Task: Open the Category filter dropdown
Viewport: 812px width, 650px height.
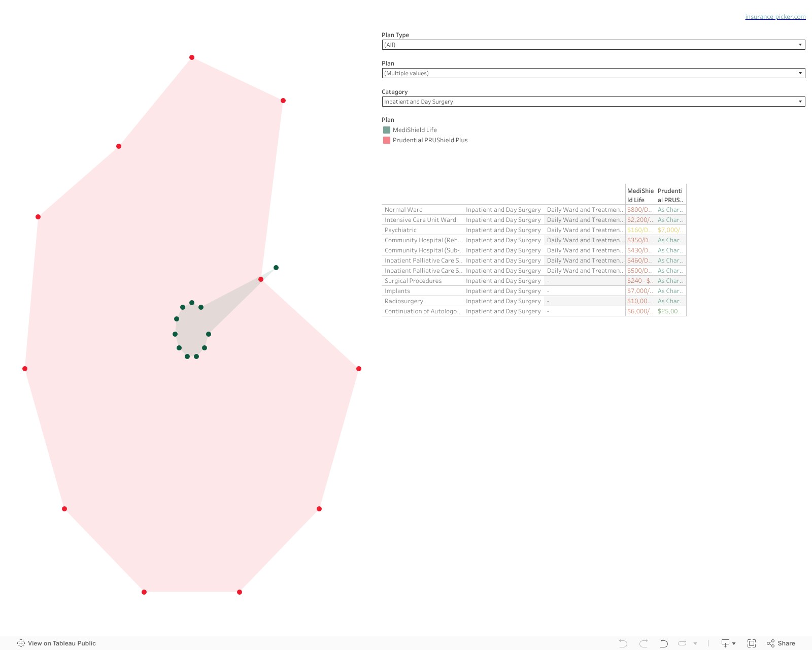Action: coord(593,102)
